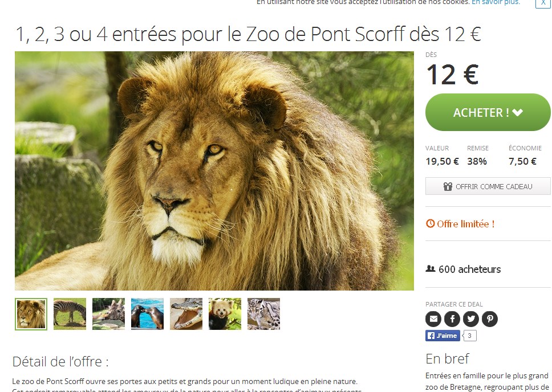552x392 pixels.
Task: Select the crocodile thumbnail
Action: point(186,314)
